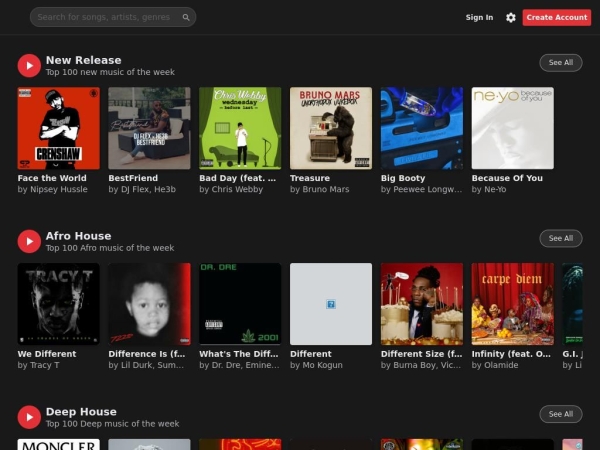Open the Mo Kogun placeholder cover
The image size is (600, 450).
coord(331,304)
